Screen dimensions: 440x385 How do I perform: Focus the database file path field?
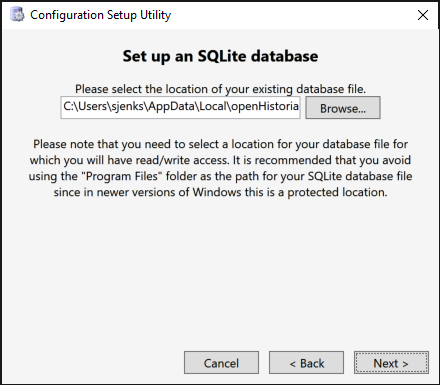point(180,107)
